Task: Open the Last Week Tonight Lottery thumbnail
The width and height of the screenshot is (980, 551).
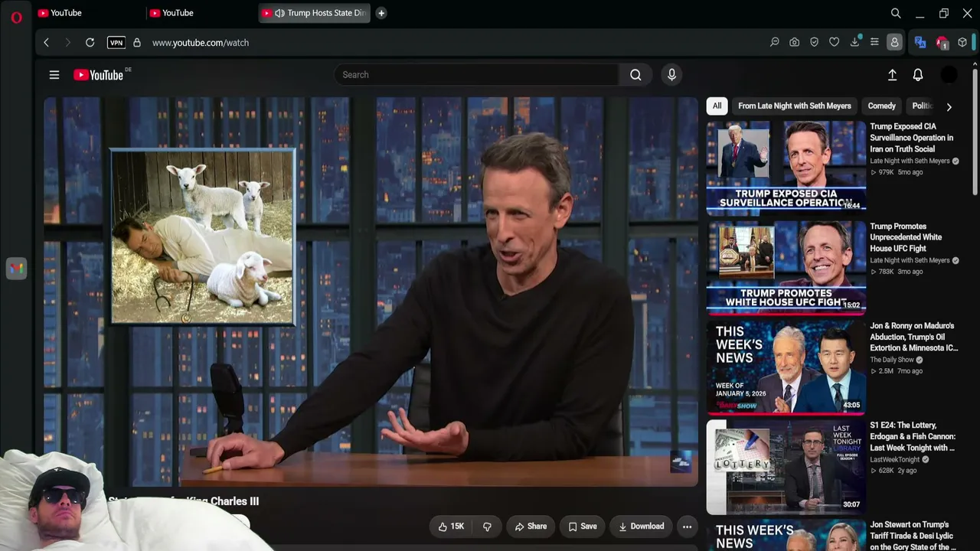Action: tap(786, 465)
